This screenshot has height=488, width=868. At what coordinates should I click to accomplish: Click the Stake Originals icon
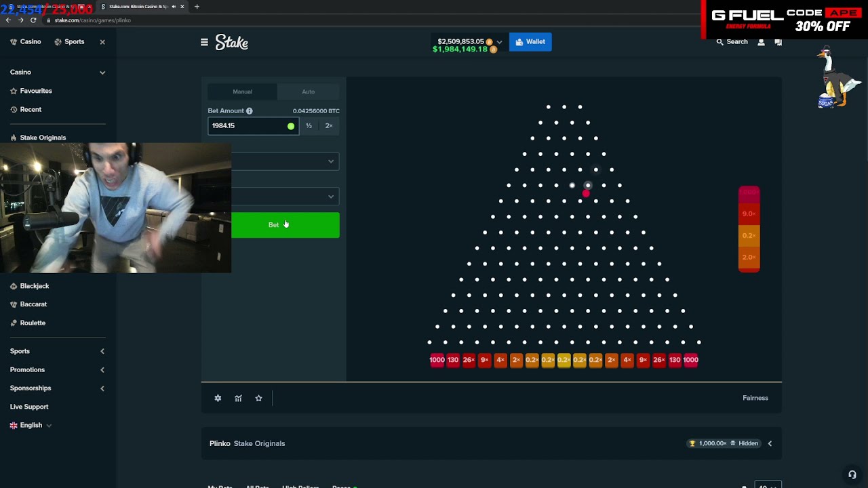14,138
